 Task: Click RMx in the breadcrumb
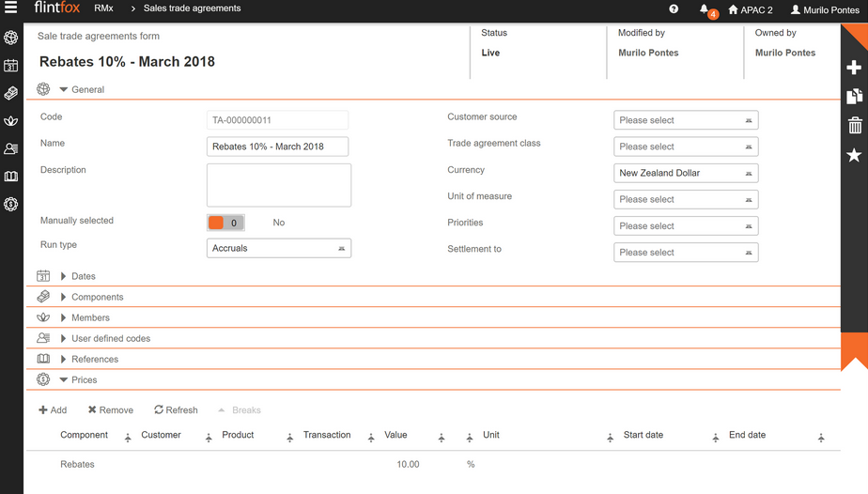pos(103,8)
